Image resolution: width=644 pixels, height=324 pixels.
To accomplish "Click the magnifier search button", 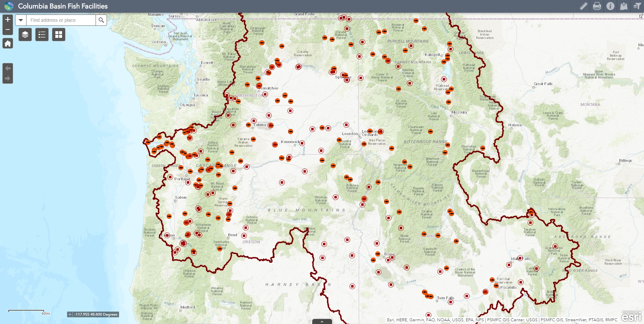I will click(101, 20).
